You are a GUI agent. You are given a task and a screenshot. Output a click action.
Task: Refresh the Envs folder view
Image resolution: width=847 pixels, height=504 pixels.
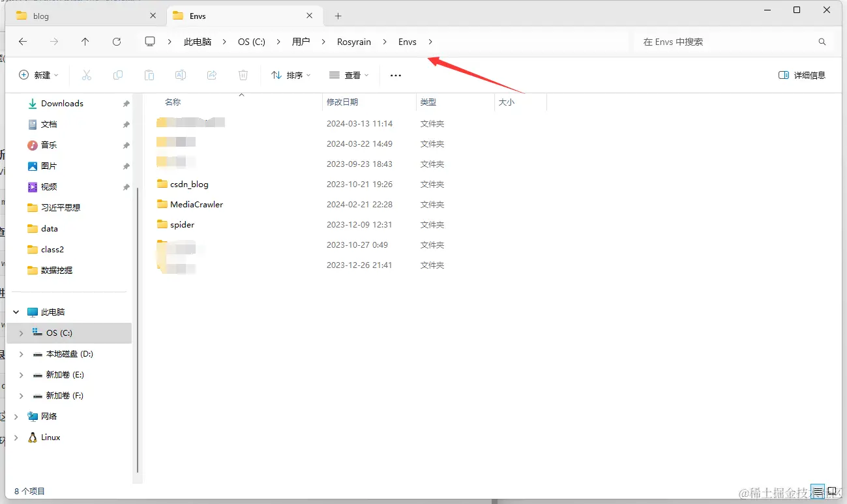click(x=117, y=42)
